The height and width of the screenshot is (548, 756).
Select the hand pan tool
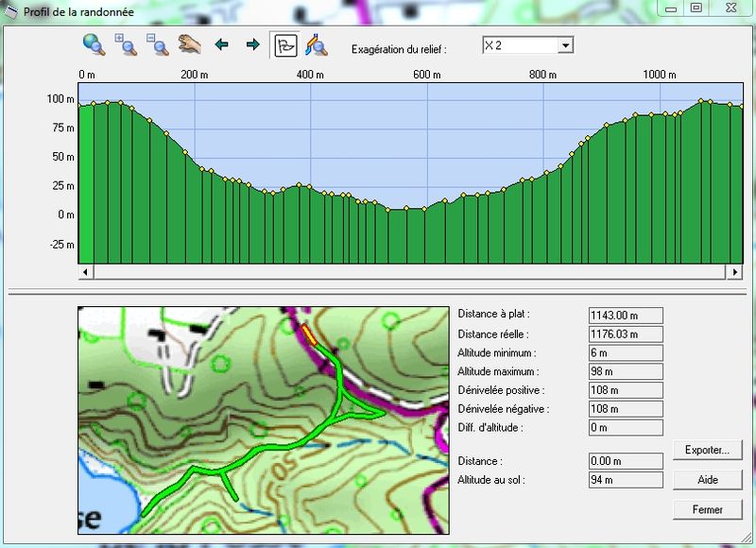point(190,44)
